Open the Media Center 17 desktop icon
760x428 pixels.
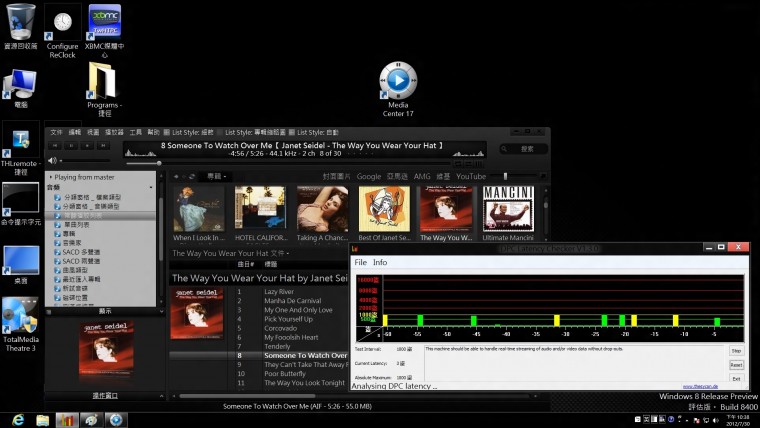398,81
